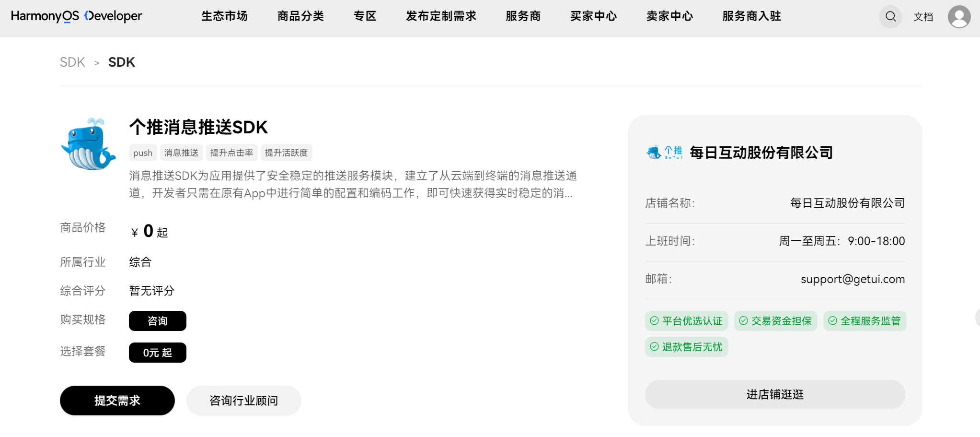The image size is (980, 437).
Task: Open 文档 link in header
Action: [923, 17]
